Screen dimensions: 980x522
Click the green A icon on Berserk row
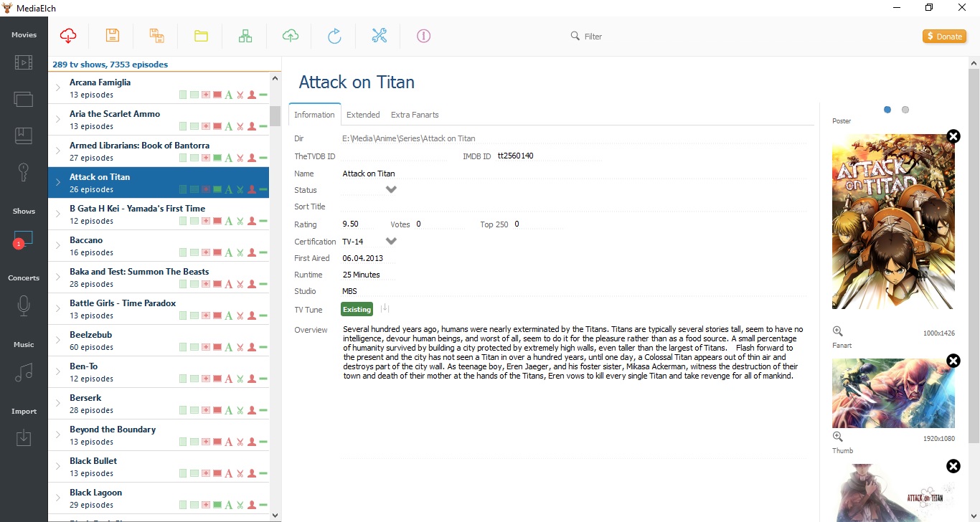pyautogui.click(x=229, y=410)
